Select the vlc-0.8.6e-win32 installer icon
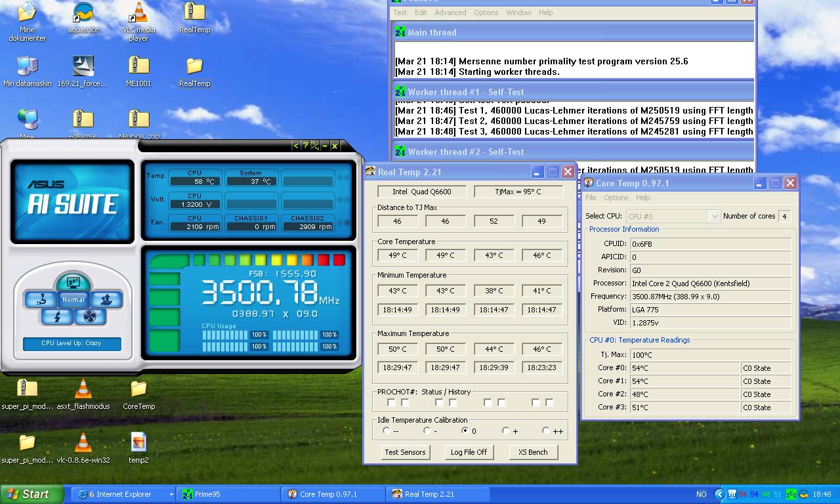Image resolution: width=840 pixels, height=504 pixels. [83, 448]
